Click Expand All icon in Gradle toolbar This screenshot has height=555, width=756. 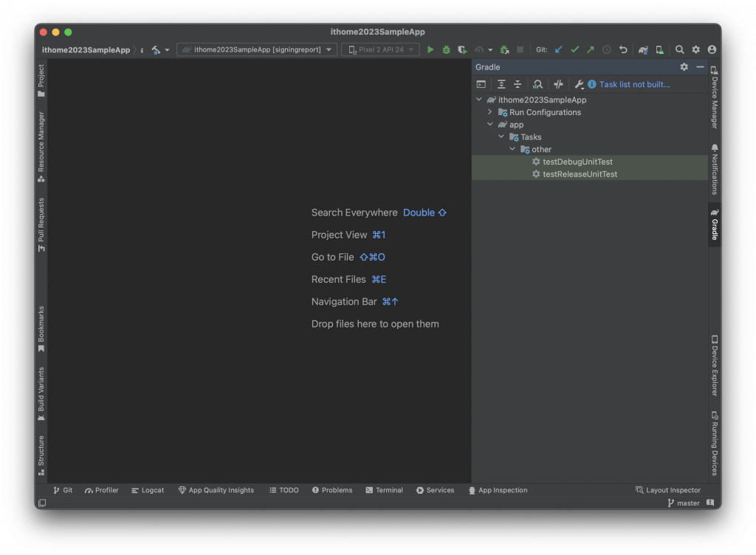pos(501,85)
